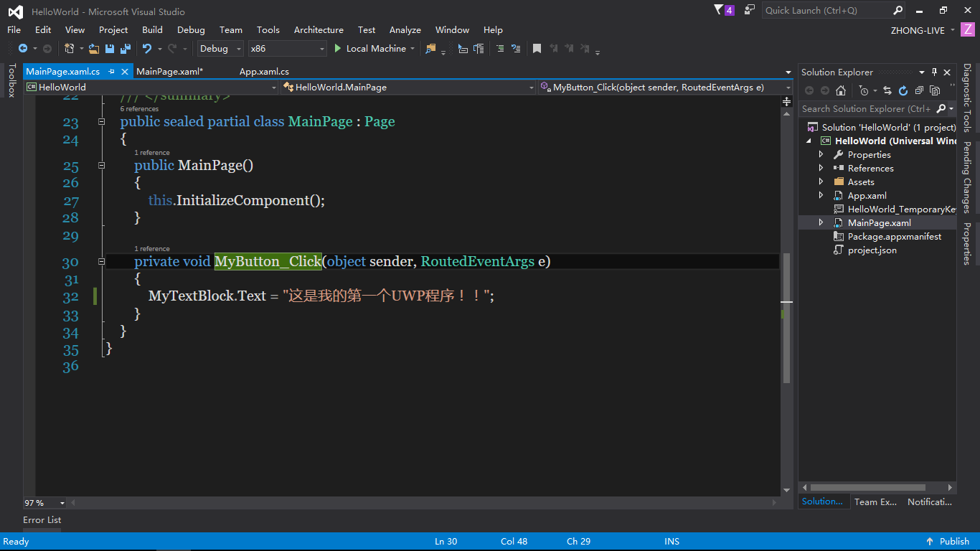Screen dimensions: 980x551
Task: Switch to Team Explorer bottom tab
Action: click(875, 502)
